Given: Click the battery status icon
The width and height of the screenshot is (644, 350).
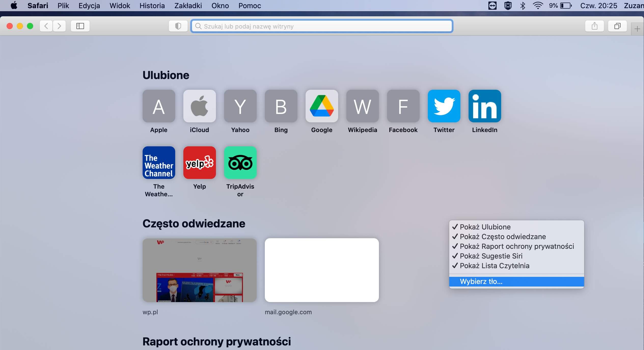Looking at the screenshot, I should point(566,6).
